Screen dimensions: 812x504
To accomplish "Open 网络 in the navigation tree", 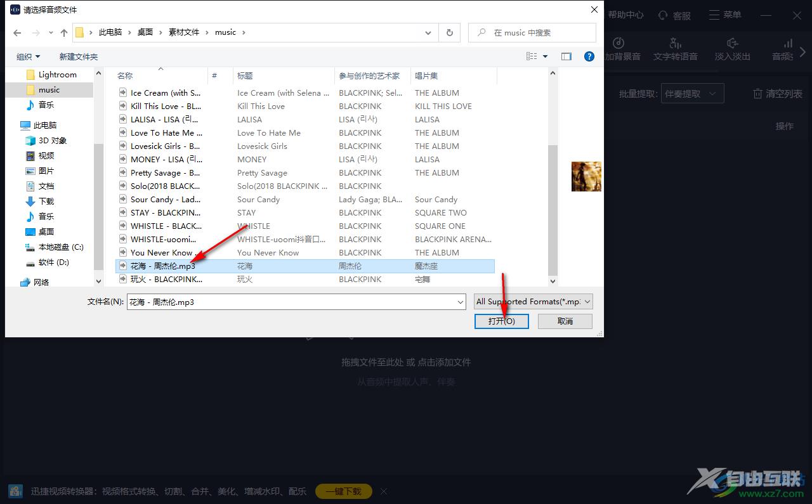I will pyautogui.click(x=35, y=282).
